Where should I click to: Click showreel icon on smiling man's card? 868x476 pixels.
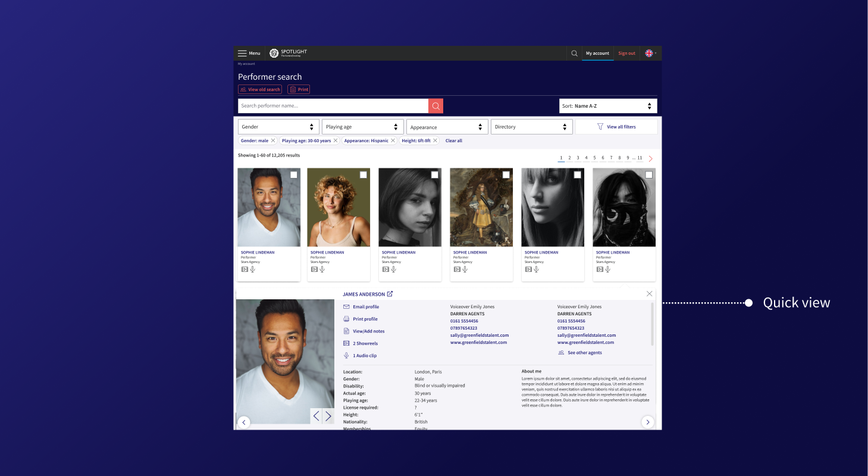pos(245,269)
